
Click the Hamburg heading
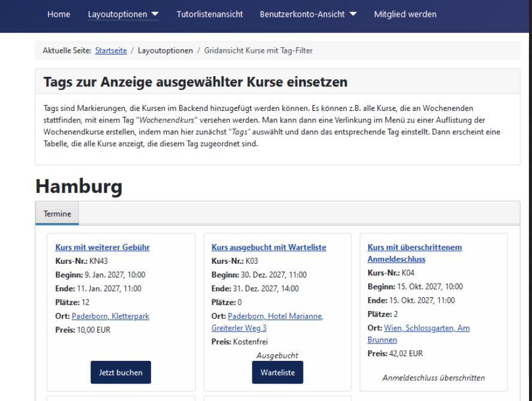coord(79,186)
